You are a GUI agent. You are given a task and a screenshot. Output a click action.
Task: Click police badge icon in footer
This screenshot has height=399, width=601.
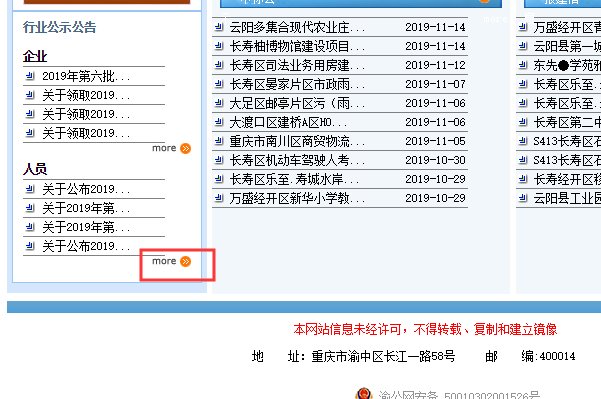point(364,394)
